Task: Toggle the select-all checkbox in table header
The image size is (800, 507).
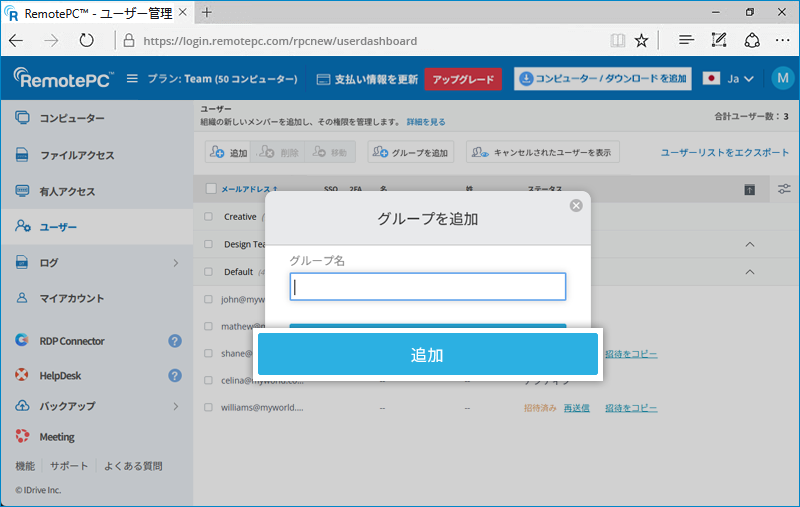Action: [211, 189]
